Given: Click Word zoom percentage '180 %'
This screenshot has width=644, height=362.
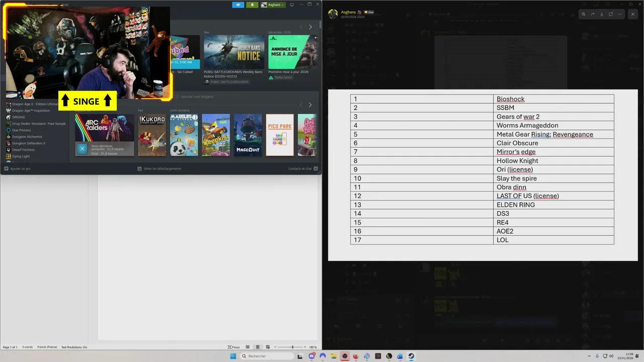Looking at the screenshot, I should tap(313, 347).
